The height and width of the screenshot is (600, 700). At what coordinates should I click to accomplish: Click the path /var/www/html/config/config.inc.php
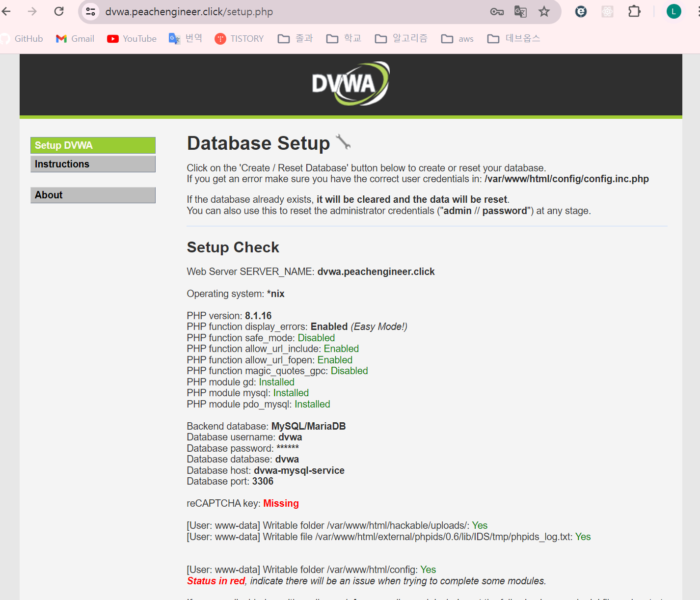pos(566,179)
